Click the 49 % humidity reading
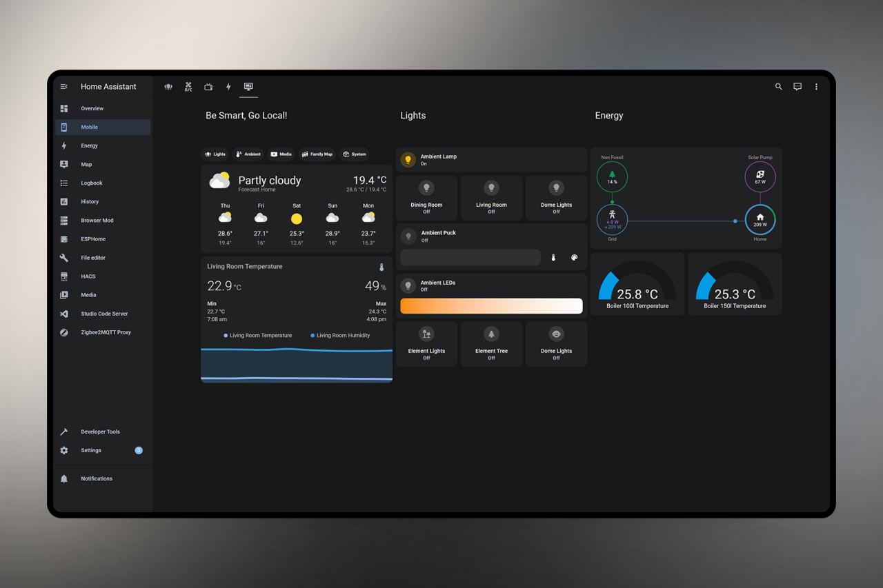The image size is (883, 588). 375,286
